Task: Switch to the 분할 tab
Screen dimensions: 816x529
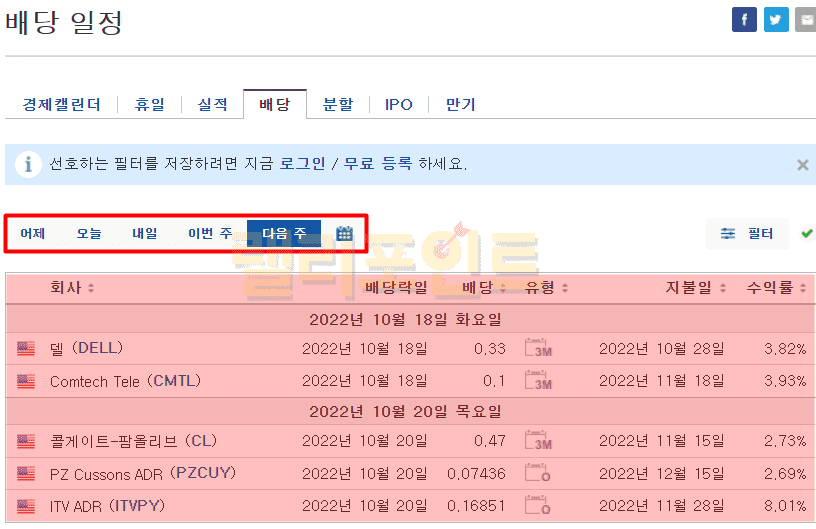Action: click(x=338, y=105)
